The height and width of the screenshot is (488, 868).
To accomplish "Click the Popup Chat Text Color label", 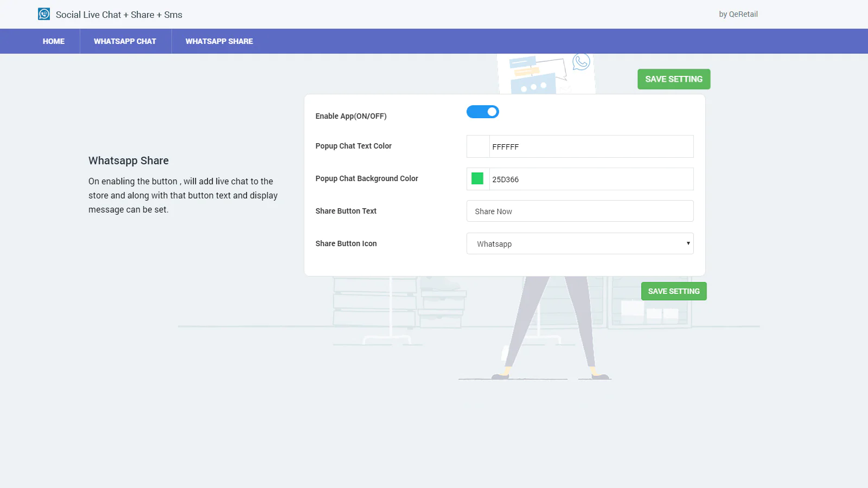I will tap(353, 146).
